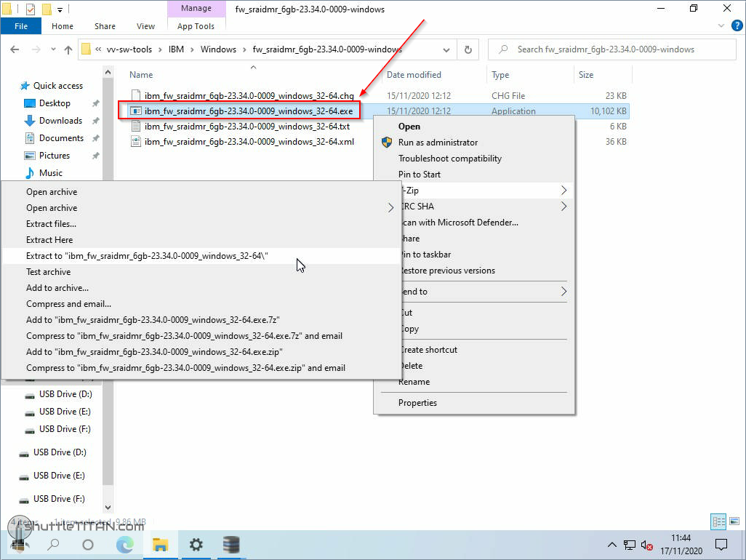Open Microsoft Edge from the taskbar
The image size is (746, 560).
[x=125, y=544]
